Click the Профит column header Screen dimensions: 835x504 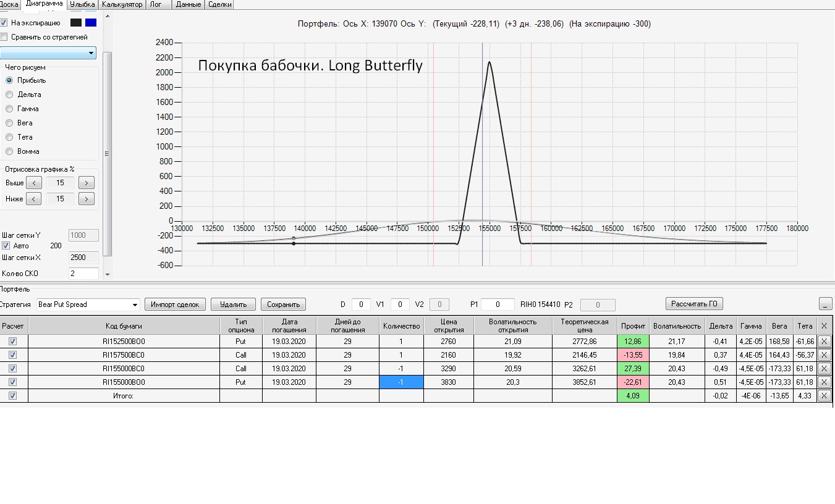[633, 325]
